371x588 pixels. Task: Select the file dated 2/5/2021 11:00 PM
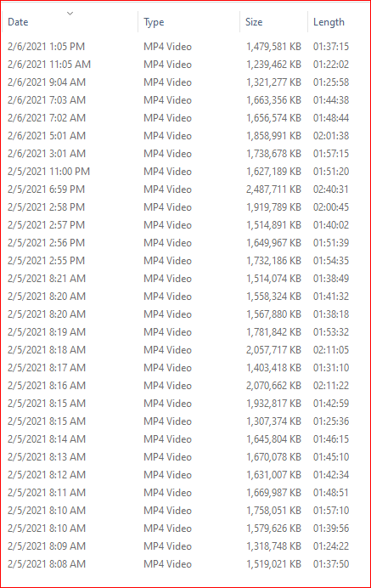pyautogui.click(x=185, y=172)
